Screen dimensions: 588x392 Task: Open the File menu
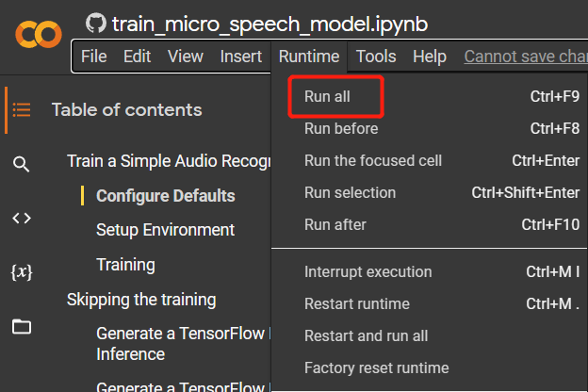[93, 57]
